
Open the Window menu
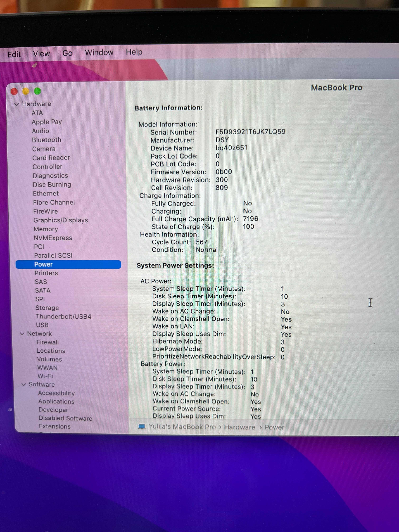pyautogui.click(x=99, y=52)
